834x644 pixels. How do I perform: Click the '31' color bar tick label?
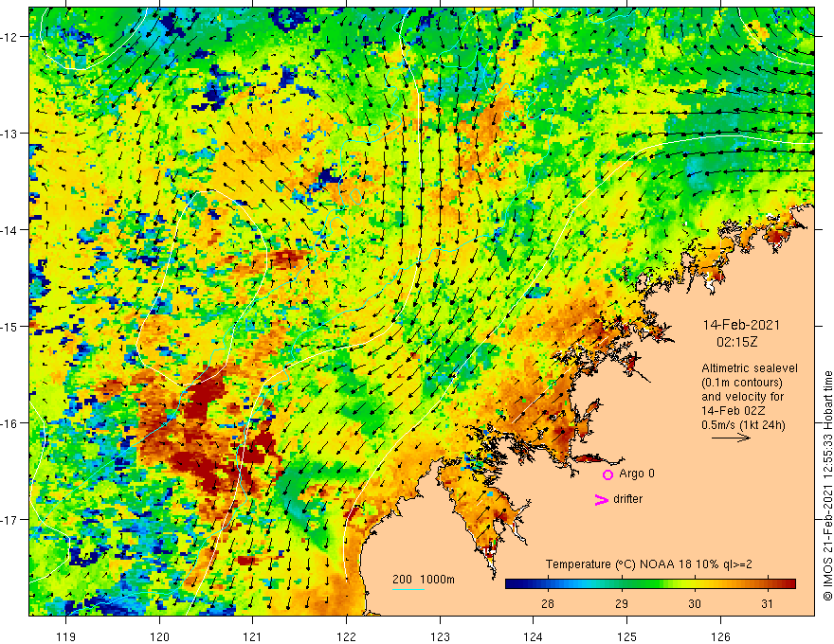767,603
